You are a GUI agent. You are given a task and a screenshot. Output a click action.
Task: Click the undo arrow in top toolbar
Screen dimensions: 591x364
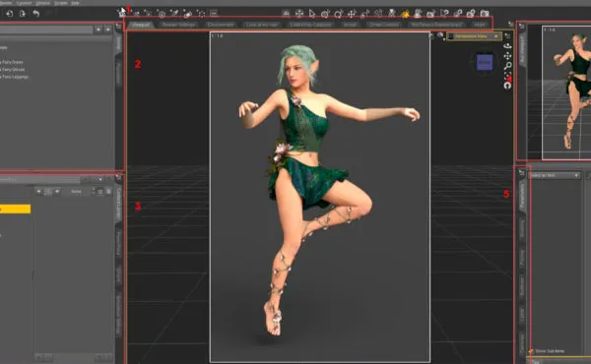click(x=35, y=14)
